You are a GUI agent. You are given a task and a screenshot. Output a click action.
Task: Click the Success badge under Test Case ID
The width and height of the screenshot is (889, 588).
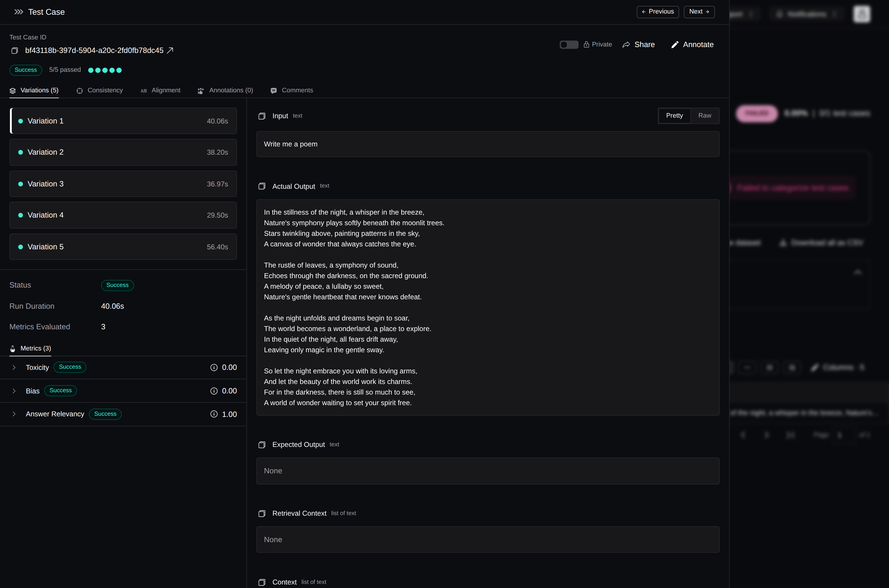coord(26,70)
